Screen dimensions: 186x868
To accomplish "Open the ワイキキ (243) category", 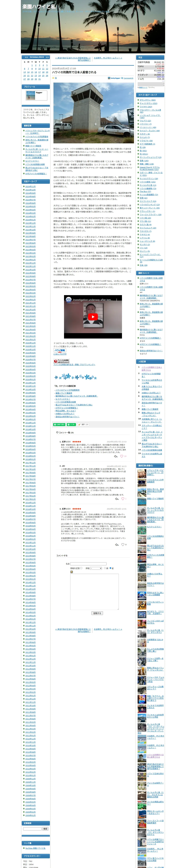I will [x=146, y=107].
